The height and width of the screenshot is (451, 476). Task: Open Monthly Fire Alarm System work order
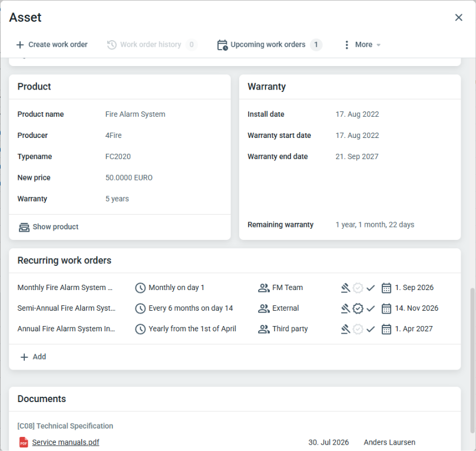pyautogui.click(x=65, y=288)
